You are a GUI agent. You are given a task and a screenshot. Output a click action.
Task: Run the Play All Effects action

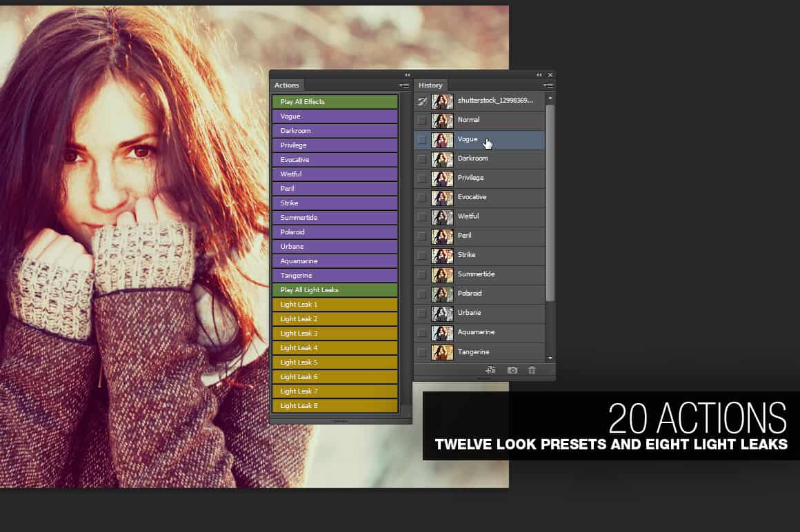pos(334,101)
